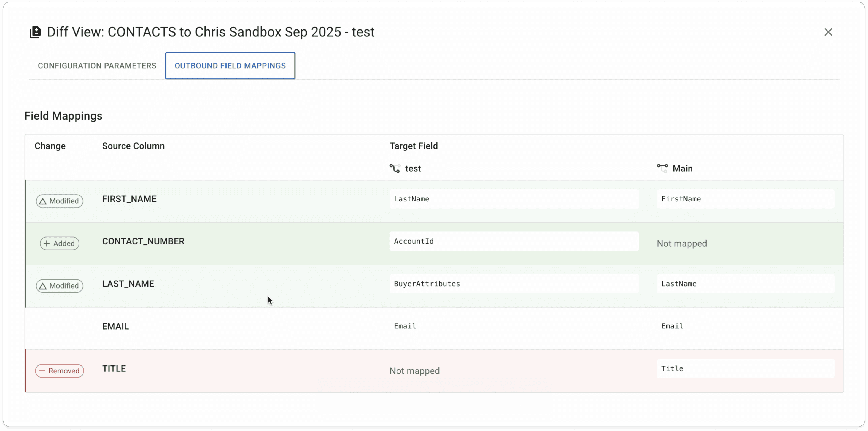This screenshot has height=431, width=868.
Task: Click the Modified badge for LAST_NAME
Action: pyautogui.click(x=60, y=286)
